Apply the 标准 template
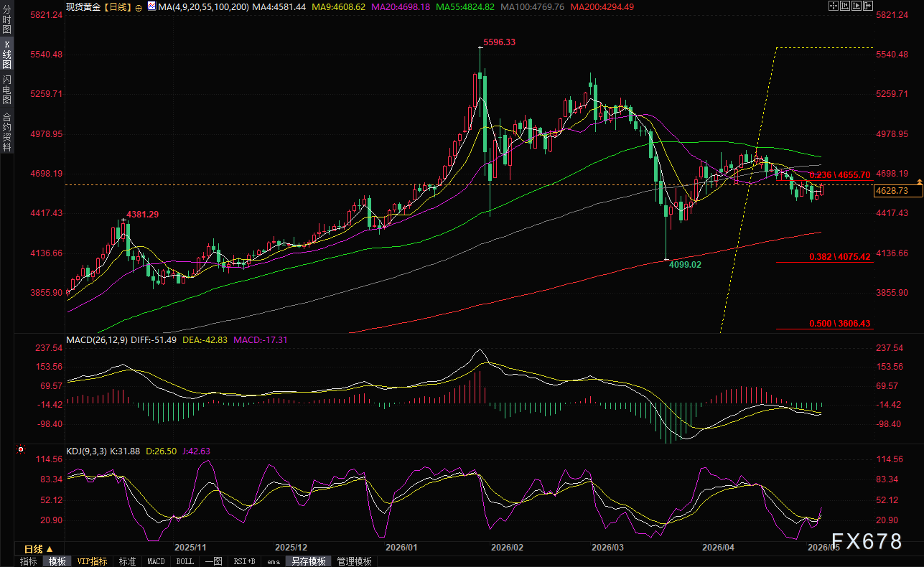 (x=128, y=561)
